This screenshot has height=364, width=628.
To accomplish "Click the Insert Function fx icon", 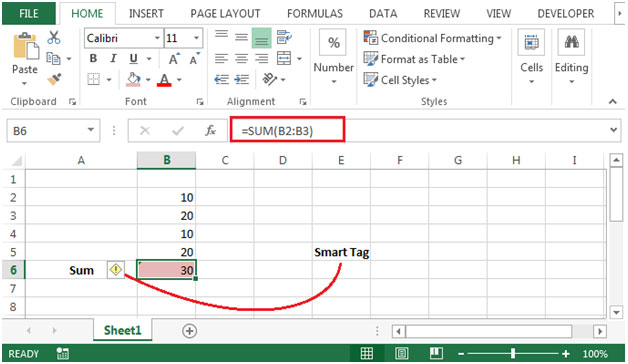I will click(x=210, y=131).
